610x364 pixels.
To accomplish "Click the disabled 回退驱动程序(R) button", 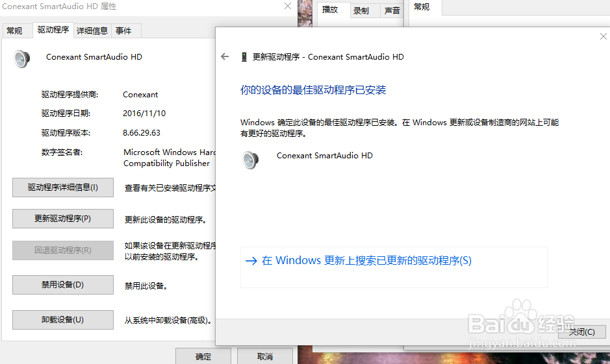I will [x=63, y=250].
